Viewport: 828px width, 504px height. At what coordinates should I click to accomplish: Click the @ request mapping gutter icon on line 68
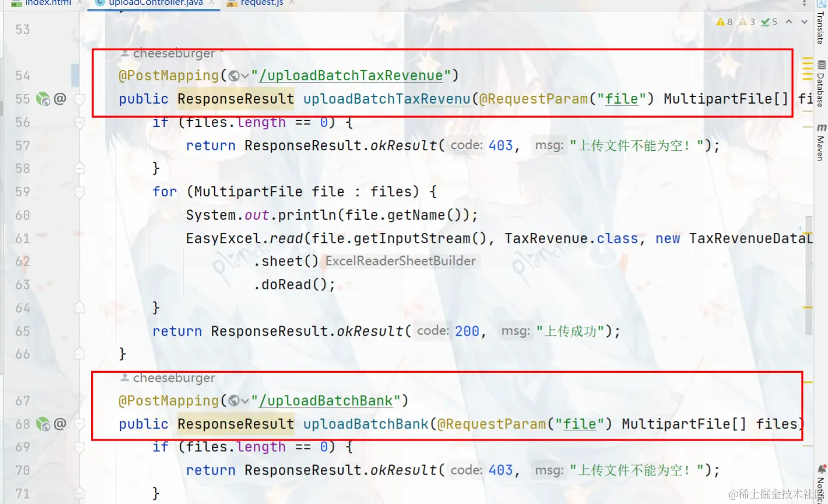coord(59,424)
